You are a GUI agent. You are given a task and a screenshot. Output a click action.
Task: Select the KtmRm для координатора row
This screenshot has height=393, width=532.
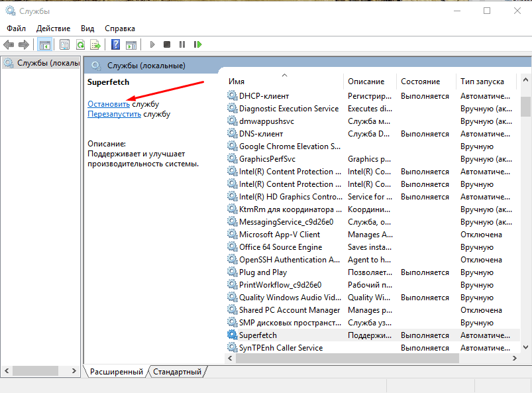[x=372, y=209]
